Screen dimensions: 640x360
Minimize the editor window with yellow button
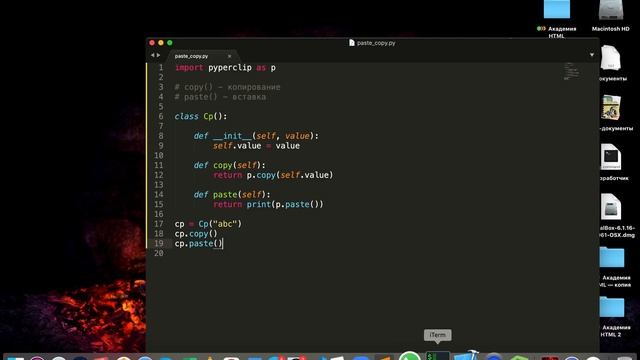coord(161,42)
